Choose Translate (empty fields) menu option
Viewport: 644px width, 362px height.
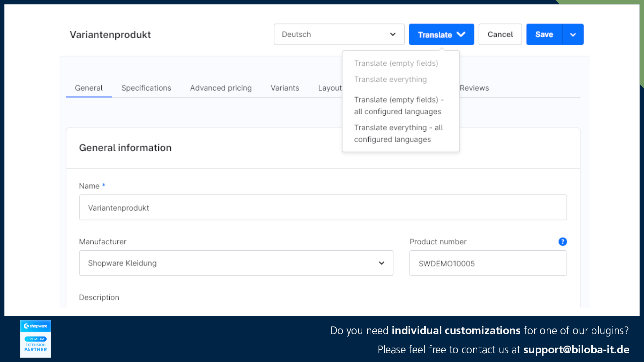(x=396, y=63)
